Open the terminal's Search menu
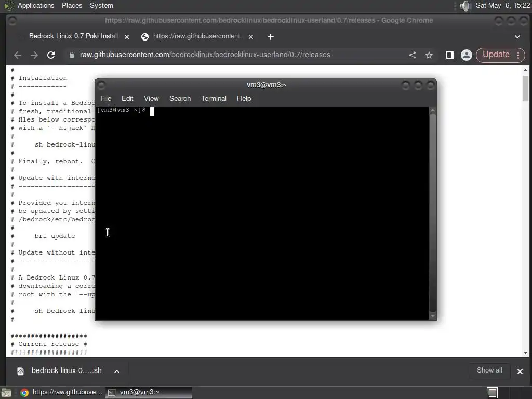Image resolution: width=532 pixels, height=399 pixels. [x=180, y=98]
